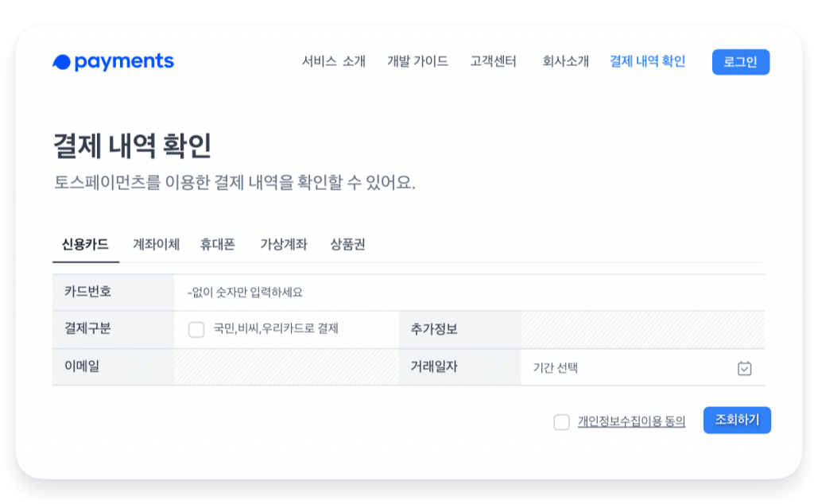814x504 pixels.
Task: Select the 신용카드 tab
Action: pyautogui.click(x=85, y=245)
